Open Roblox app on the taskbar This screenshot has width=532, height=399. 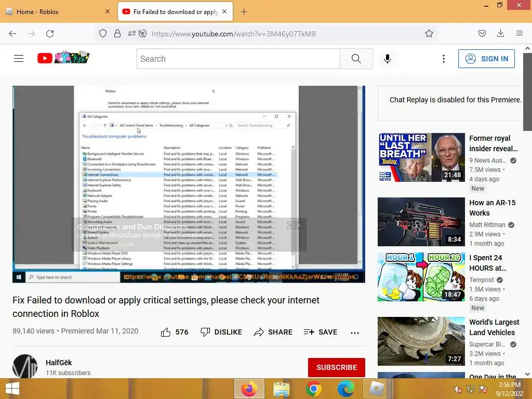tap(377, 389)
